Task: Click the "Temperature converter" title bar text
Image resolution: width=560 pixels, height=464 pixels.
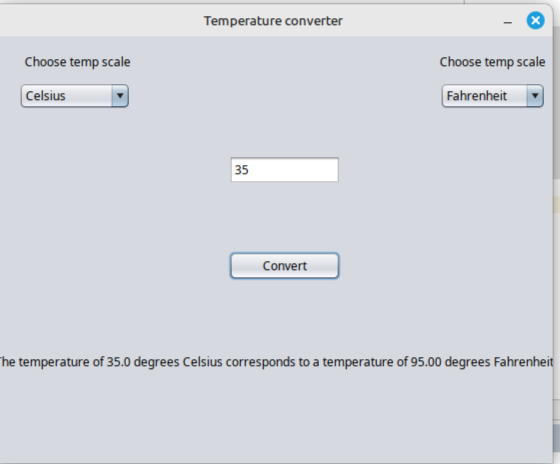Action: (273, 21)
